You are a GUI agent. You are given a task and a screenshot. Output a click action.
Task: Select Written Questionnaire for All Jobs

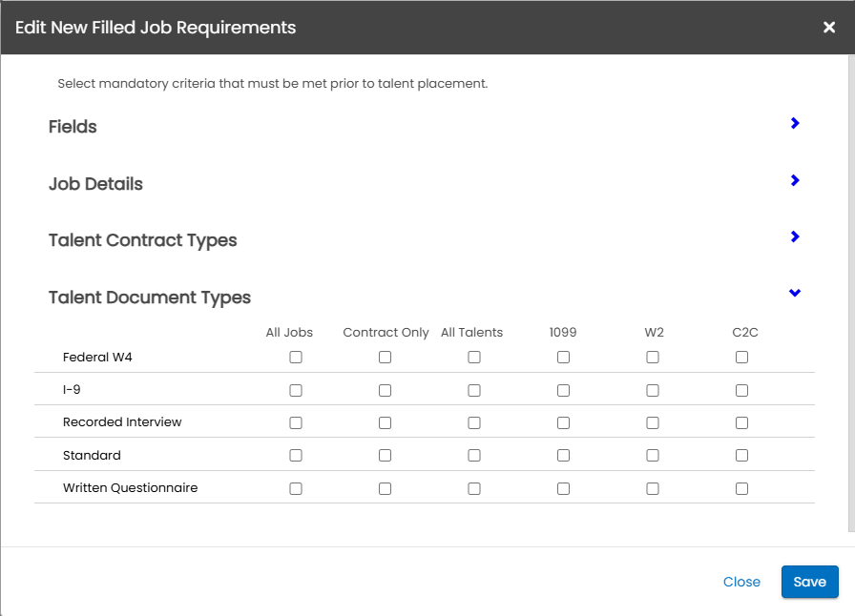tap(296, 488)
